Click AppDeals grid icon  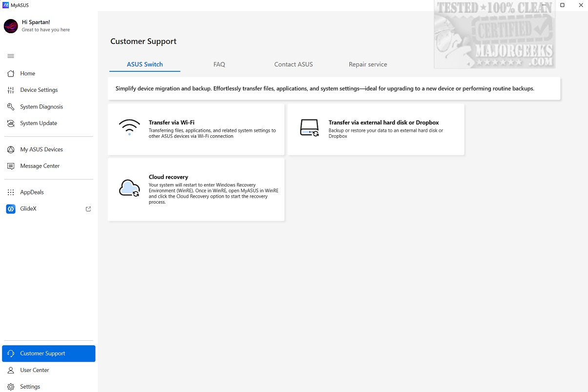click(11, 192)
